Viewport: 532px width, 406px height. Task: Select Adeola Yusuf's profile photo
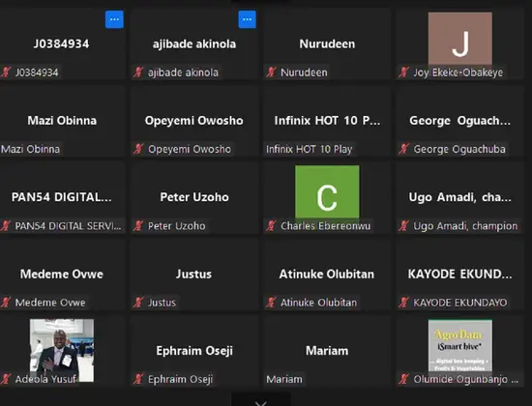coord(62,350)
